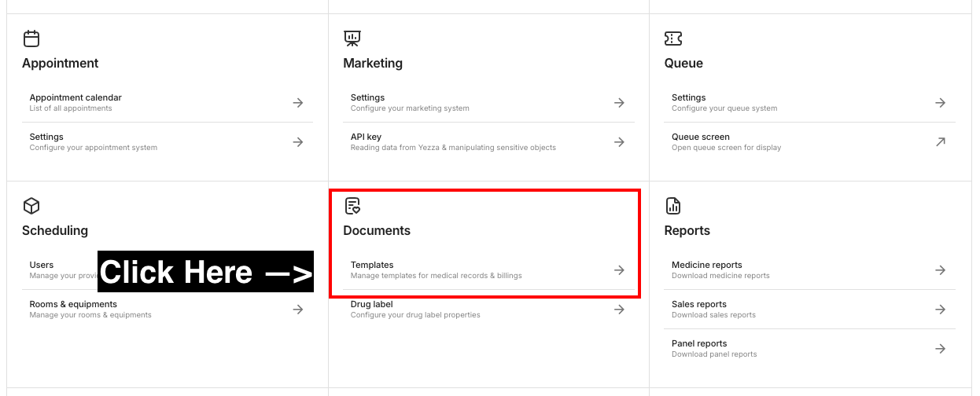Click the Reports chart icon

click(673, 206)
